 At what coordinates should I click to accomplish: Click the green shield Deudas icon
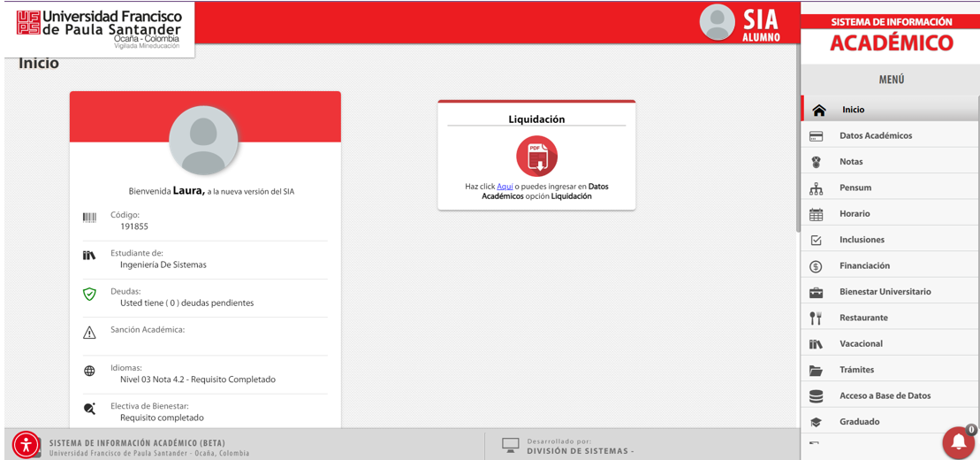click(x=89, y=294)
